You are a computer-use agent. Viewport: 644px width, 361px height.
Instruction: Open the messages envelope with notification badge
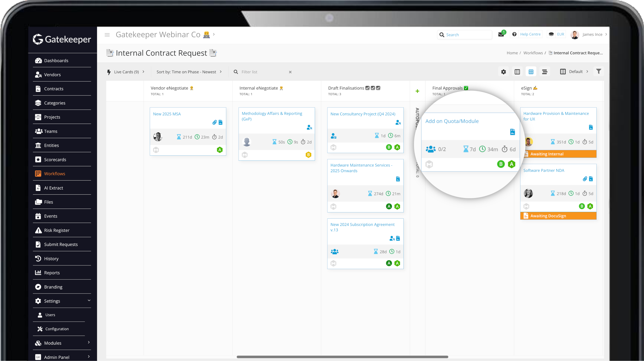pos(501,35)
